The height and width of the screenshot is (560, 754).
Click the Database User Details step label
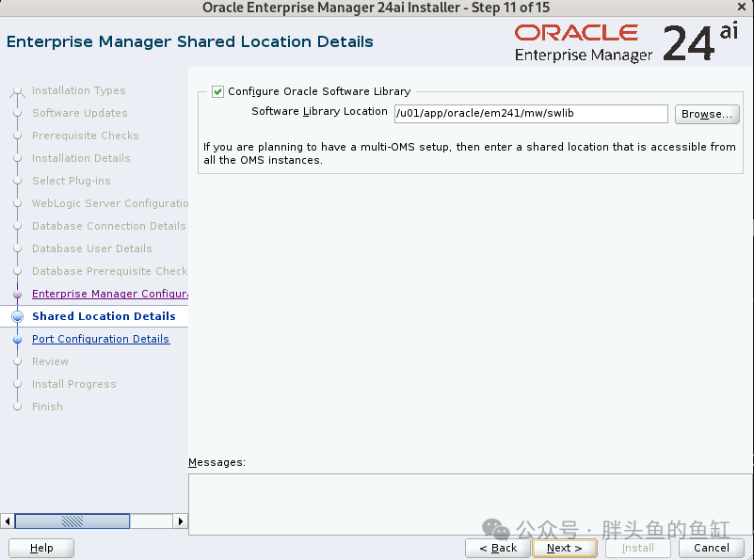click(92, 248)
